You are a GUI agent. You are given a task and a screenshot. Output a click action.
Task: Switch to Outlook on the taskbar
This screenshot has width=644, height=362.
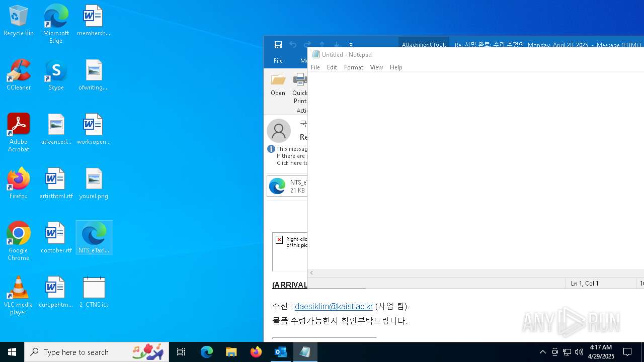(280, 352)
